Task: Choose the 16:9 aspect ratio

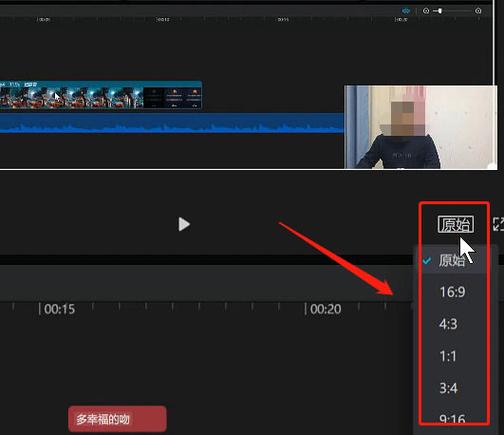Action: [x=452, y=292]
